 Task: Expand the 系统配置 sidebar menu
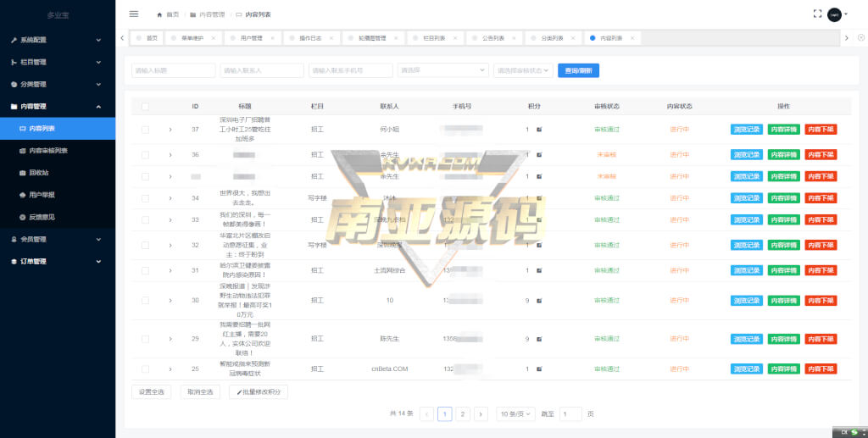[58, 40]
